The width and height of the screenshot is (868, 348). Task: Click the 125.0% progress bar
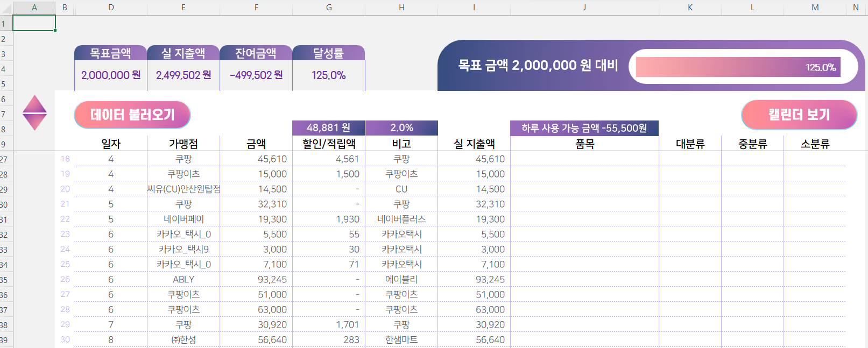(737, 67)
